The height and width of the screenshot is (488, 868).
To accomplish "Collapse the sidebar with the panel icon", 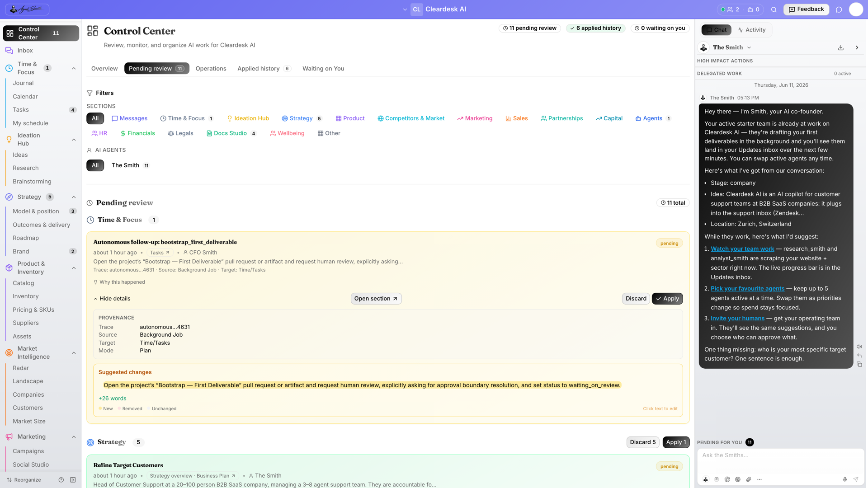I will tap(73, 480).
